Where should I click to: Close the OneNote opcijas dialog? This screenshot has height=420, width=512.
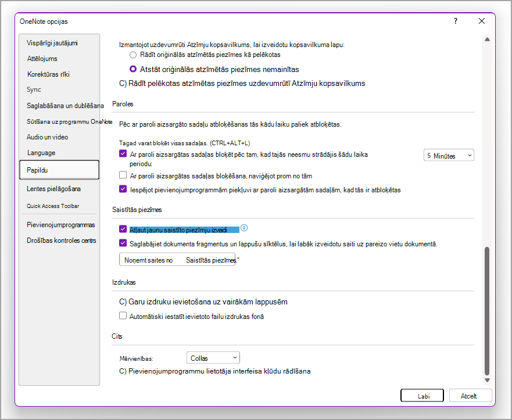click(x=482, y=21)
